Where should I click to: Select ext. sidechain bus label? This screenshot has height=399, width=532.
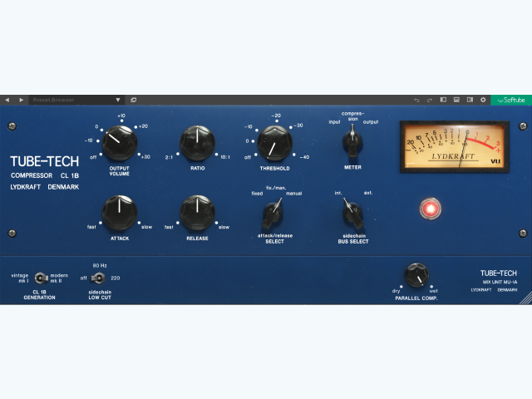click(368, 193)
